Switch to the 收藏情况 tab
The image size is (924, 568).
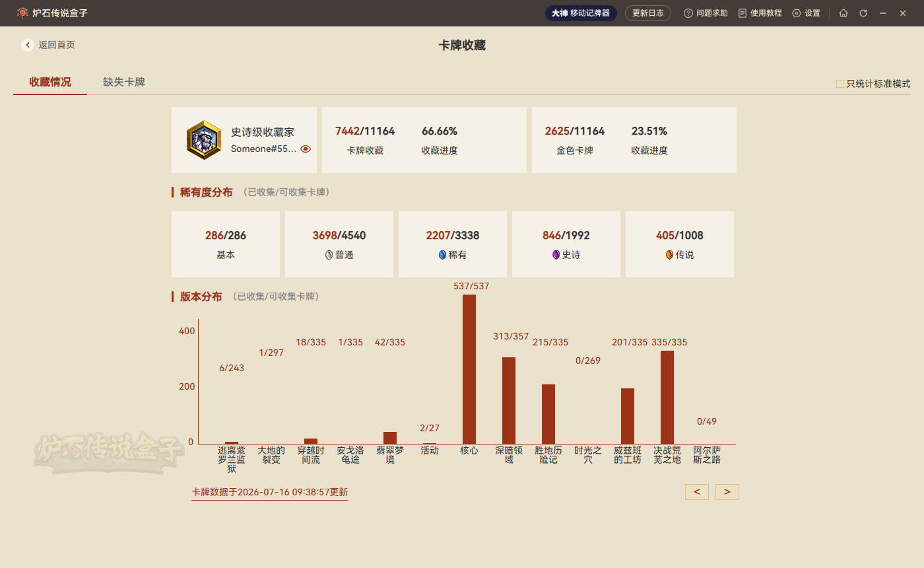pyautogui.click(x=50, y=83)
